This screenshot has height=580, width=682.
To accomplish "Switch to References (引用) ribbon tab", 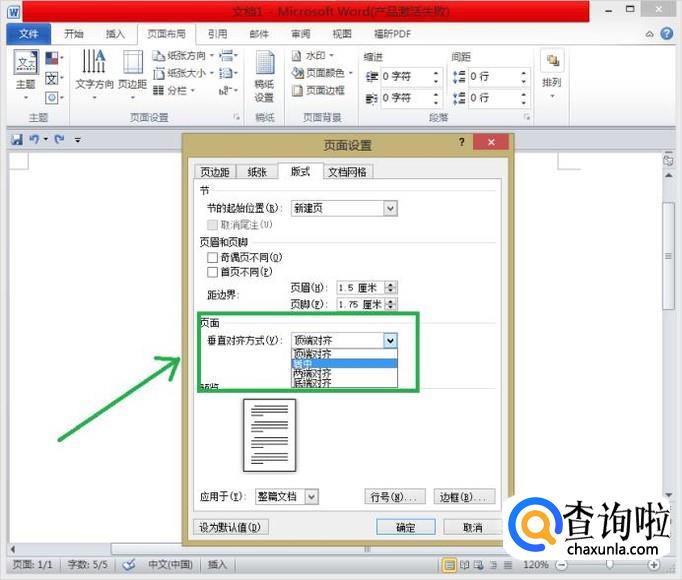I will click(x=217, y=34).
